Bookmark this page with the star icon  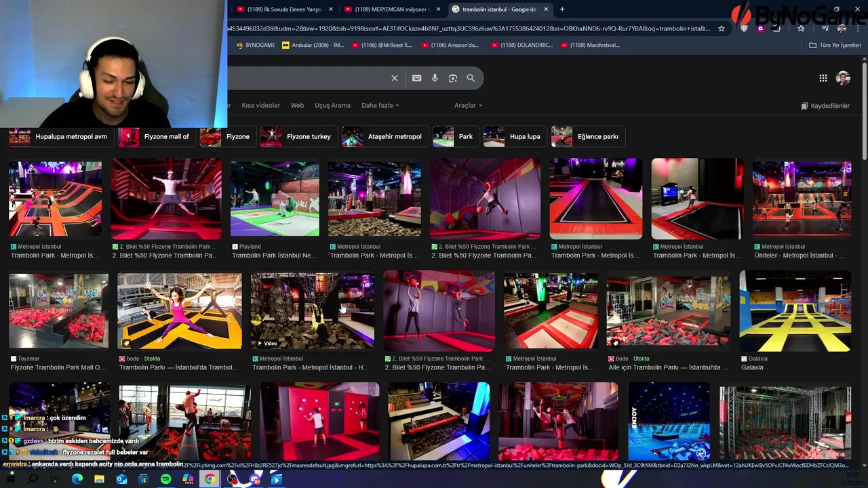(722, 28)
